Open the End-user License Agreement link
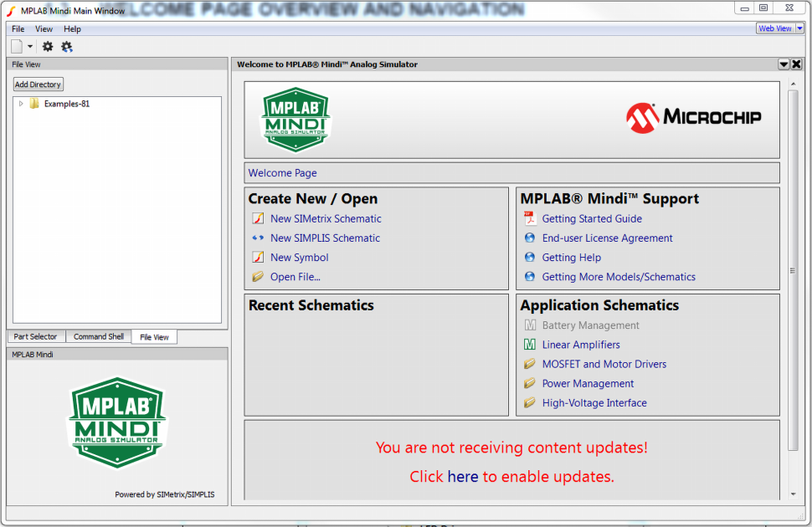The height and width of the screenshot is (527, 812). (608, 238)
